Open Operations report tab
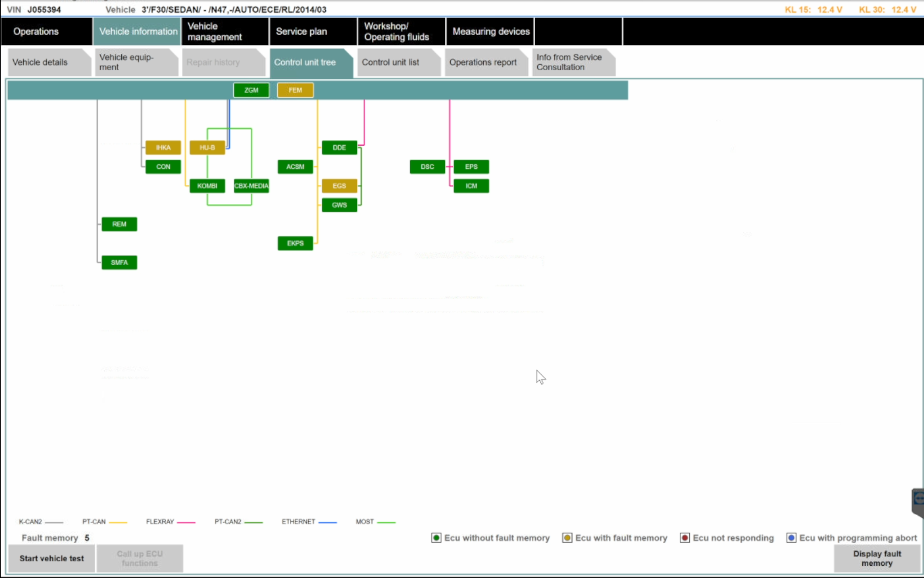 tap(483, 62)
